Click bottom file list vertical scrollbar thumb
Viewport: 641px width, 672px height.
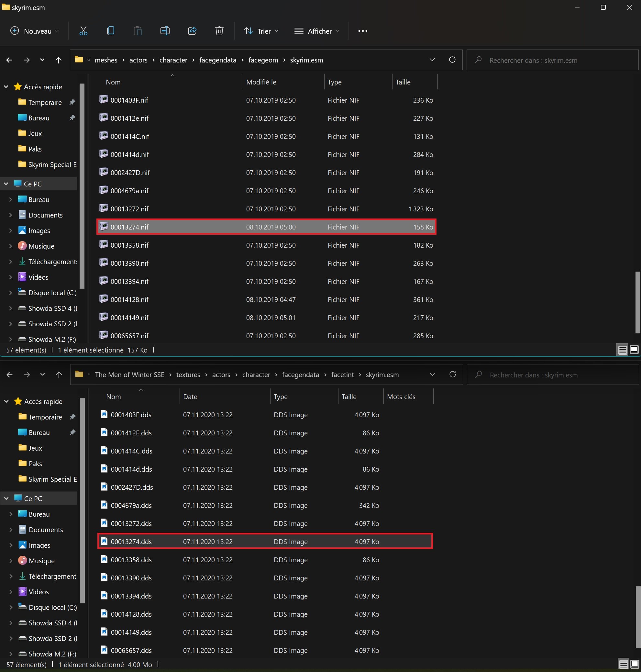click(637, 617)
